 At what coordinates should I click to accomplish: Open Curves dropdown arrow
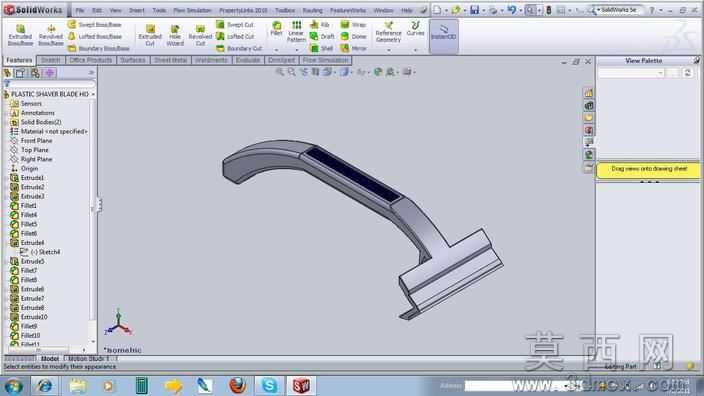click(415, 50)
